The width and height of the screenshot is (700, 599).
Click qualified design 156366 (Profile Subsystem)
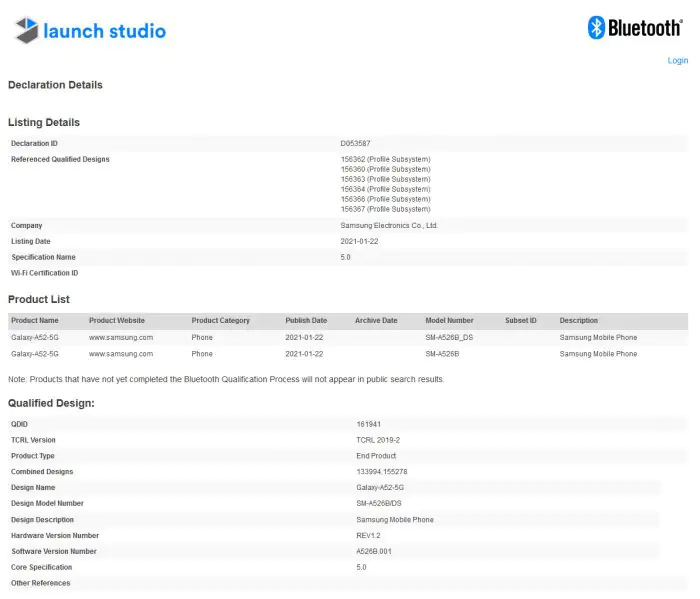tap(386, 199)
